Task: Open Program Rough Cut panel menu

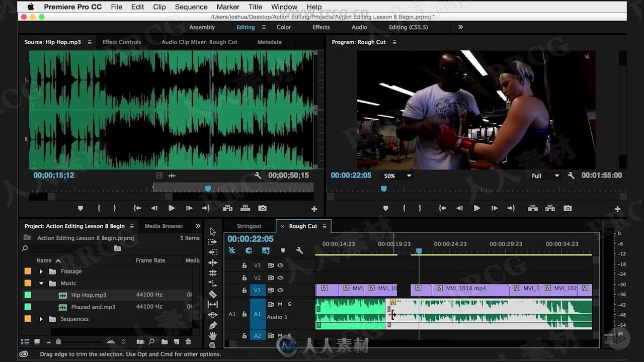Action: tap(394, 42)
